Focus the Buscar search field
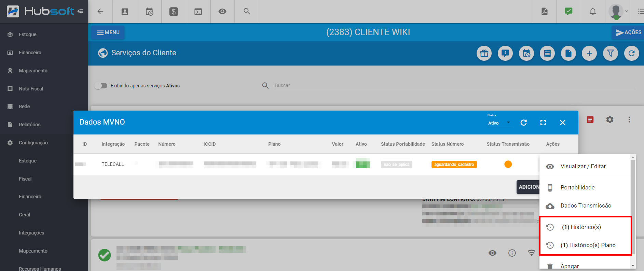The width and height of the screenshot is (644, 271). [x=455, y=85]
